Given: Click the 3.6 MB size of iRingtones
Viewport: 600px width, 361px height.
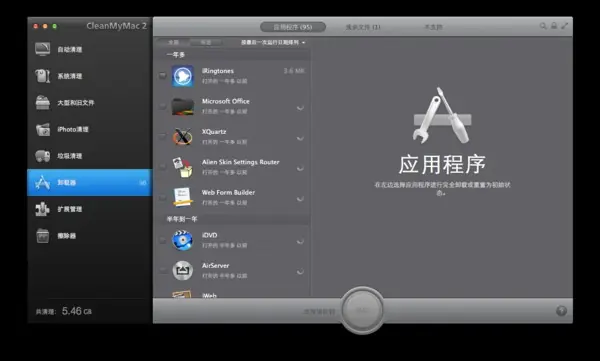Looking at the screenshot, I should (x=294, y=71).
